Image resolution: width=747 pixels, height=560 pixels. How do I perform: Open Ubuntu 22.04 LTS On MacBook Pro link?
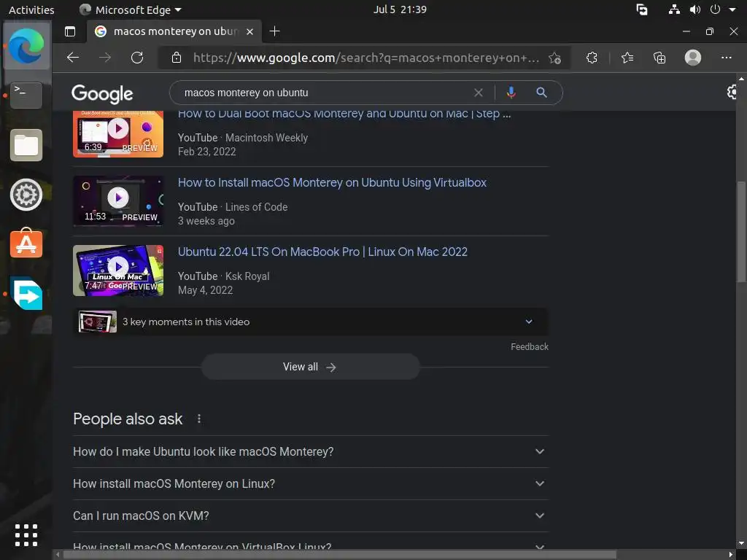point(322,252)
